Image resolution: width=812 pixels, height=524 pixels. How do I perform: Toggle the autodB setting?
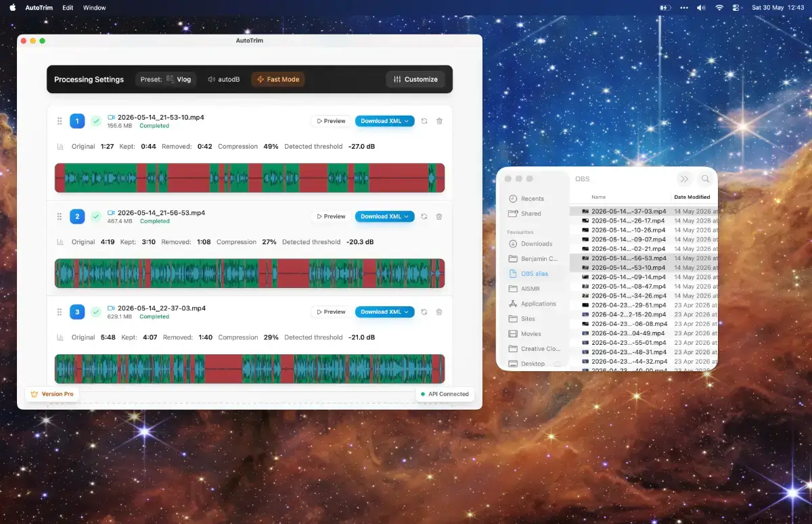click(224, 79)
